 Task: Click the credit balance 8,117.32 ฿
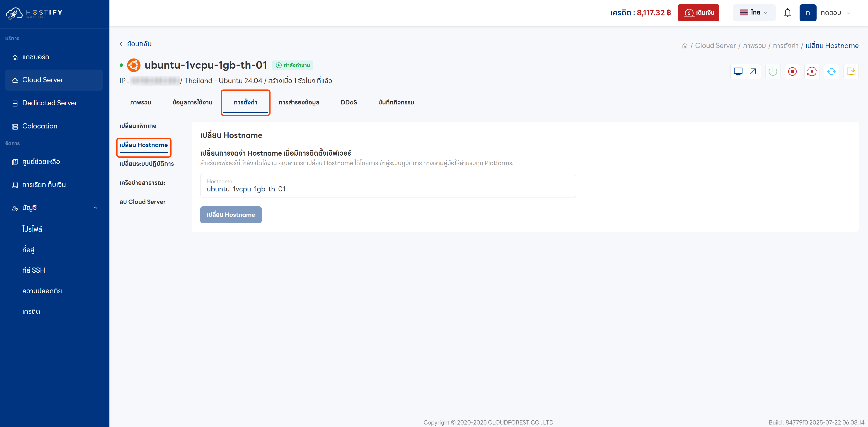[x=654, y=13]
